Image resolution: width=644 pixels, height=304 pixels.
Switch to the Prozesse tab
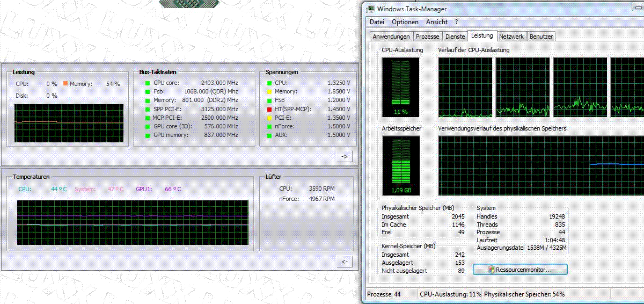[427, 37]
